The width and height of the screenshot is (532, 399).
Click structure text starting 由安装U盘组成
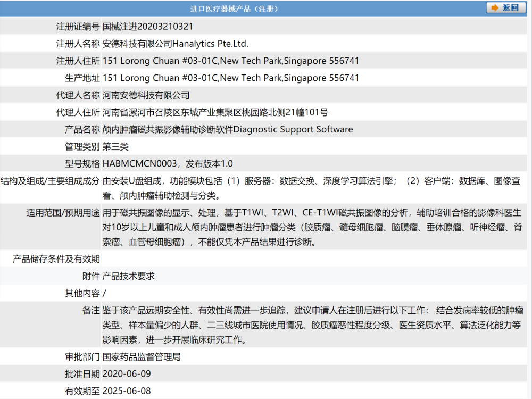tap(311, 188)
